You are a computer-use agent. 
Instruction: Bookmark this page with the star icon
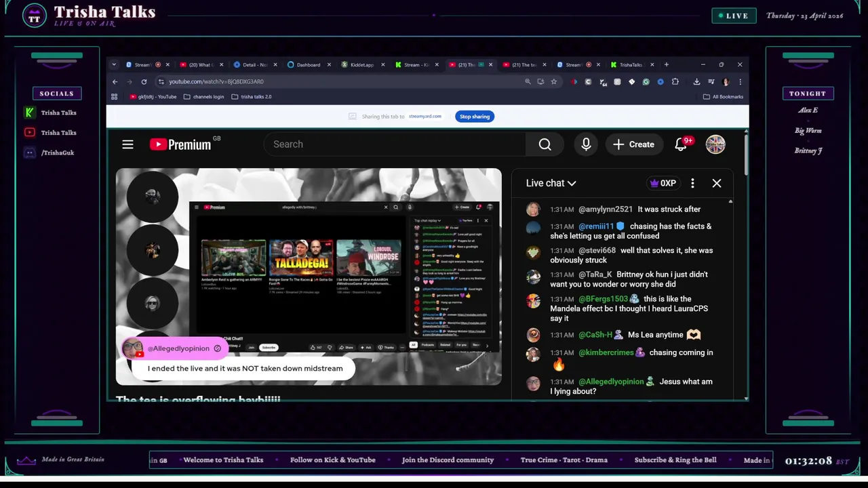point(554,81)
